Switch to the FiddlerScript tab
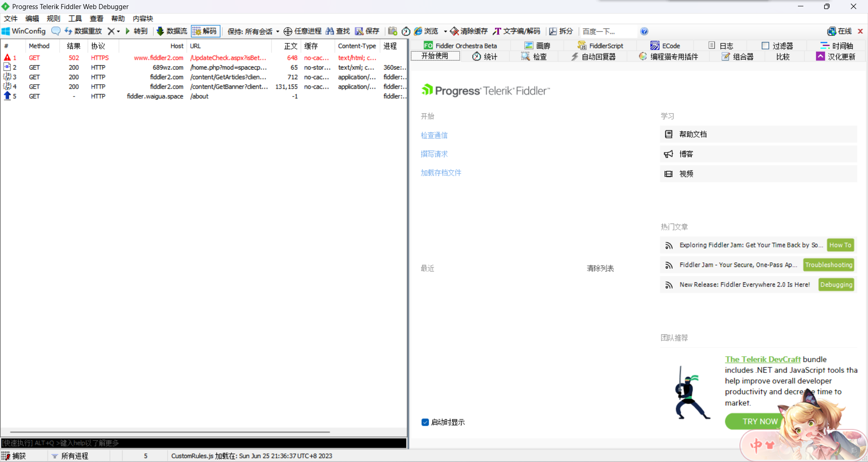The image size is (868, 462). tap(600, 46)
